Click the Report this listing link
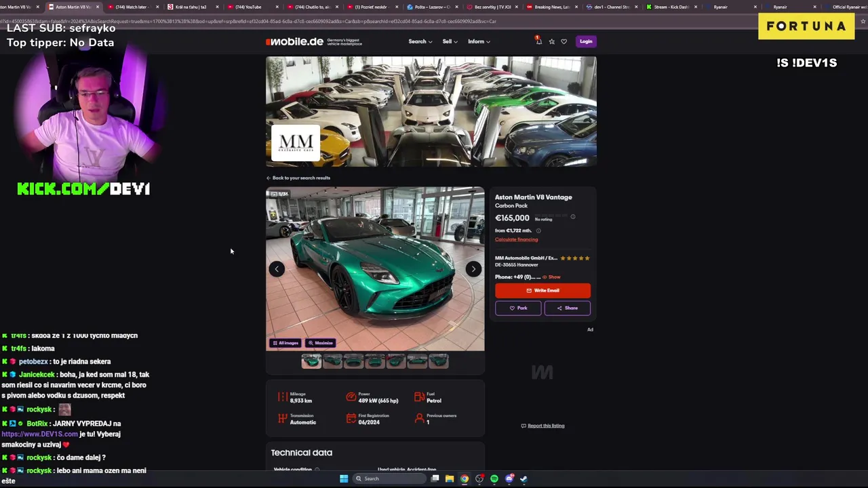Image resolution: width=868 pixels, height=488 pixels. 542,426
